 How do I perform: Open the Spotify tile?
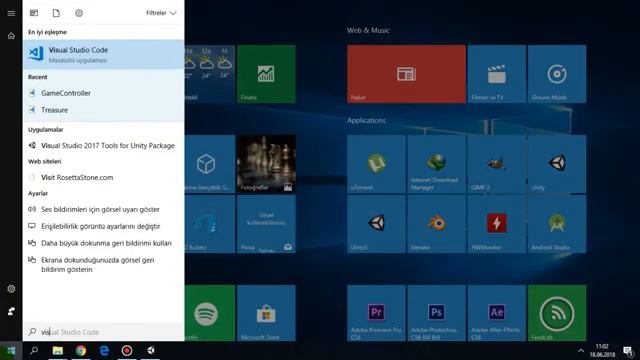click(210, 313)
